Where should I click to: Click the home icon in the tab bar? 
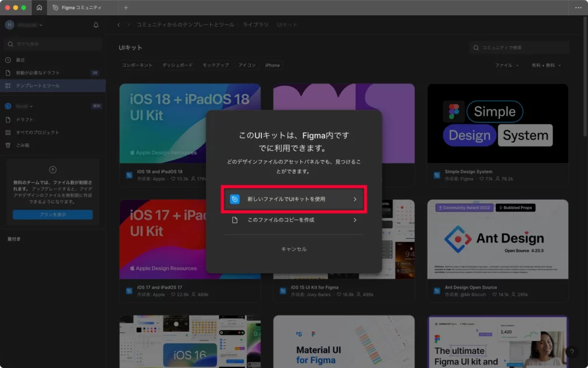point(39,8)
